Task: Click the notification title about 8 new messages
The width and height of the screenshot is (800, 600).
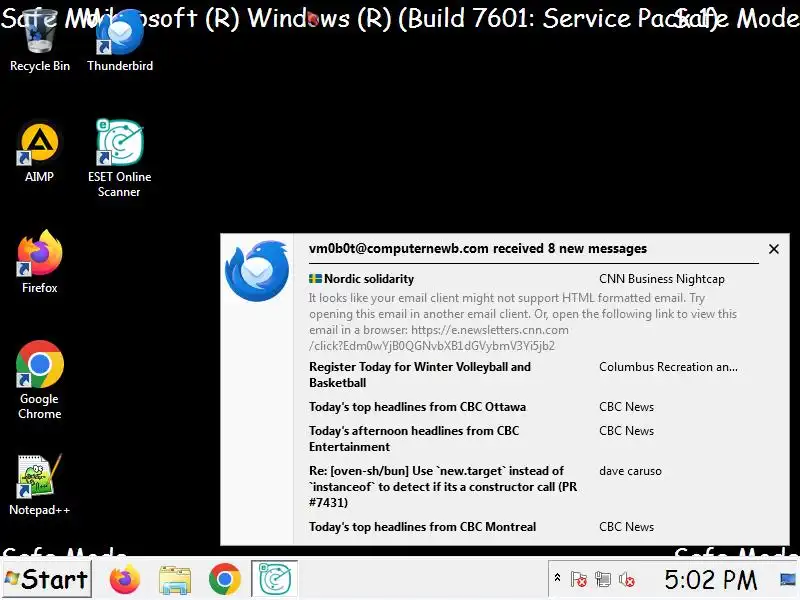Action: coord(478,248)
